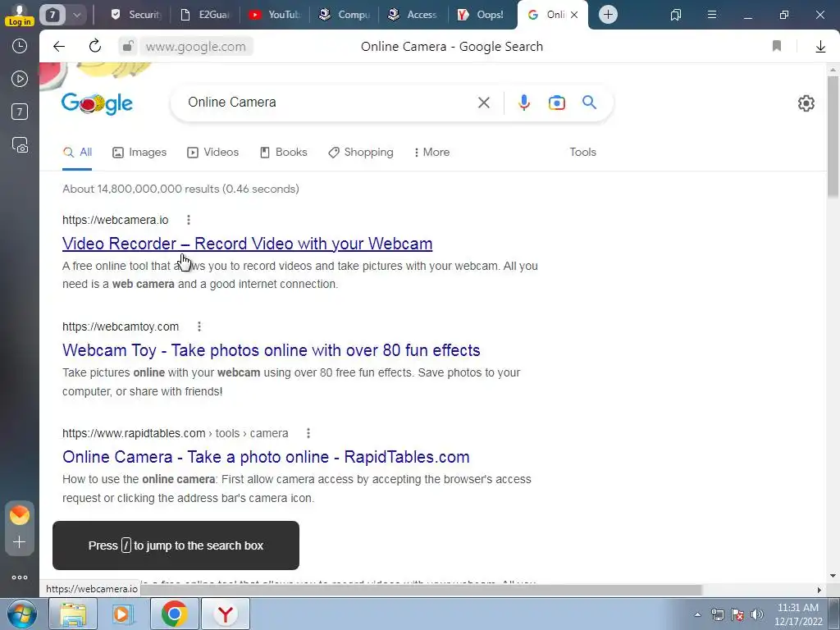Click the site lock icon in address bar
The height and width of the screenshot is (630, 840).
pyautogui.click(x=127, y=47)
